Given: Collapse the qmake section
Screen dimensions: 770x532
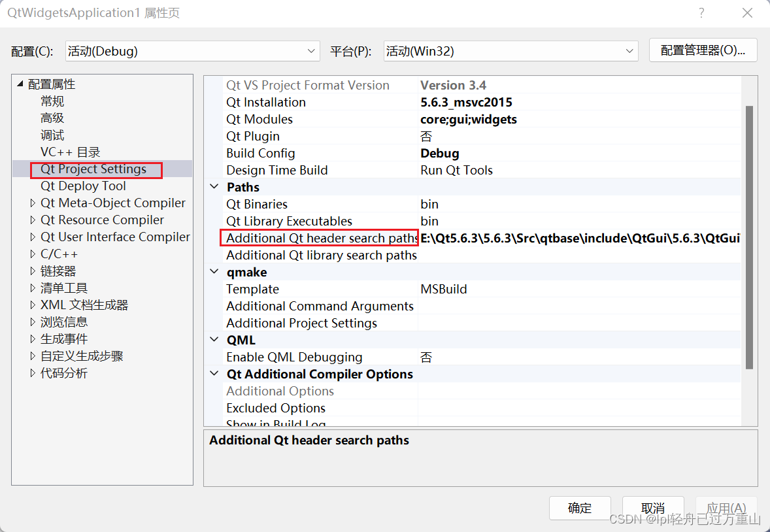Looking at the screenshot, I should pos(214,272).
